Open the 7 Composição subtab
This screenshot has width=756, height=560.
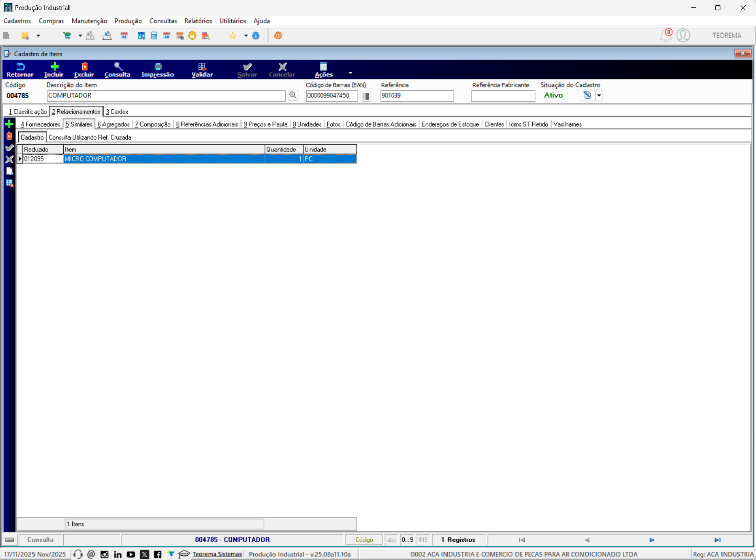[x=153, y=124]
